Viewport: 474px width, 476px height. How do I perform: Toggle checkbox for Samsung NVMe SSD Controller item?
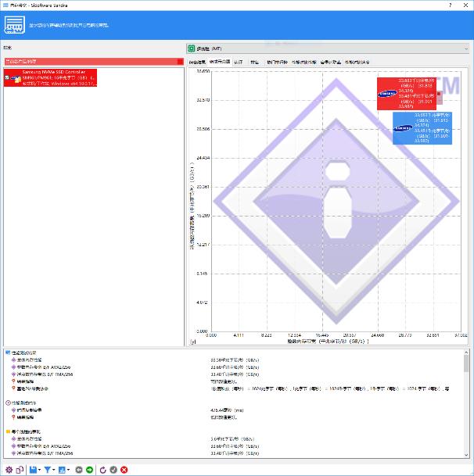tap(7, 77)
